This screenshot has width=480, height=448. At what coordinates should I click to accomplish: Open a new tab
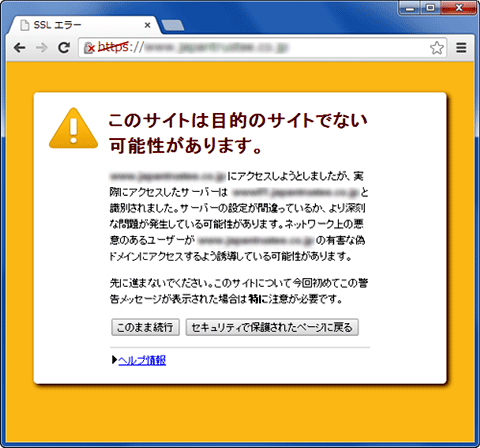point(172,26)
